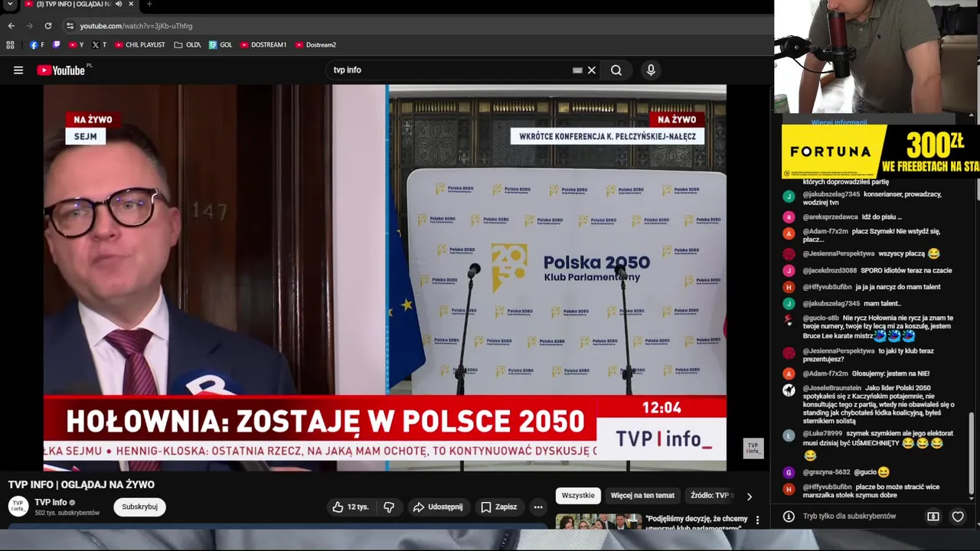Open chat user @areksprzedawca

(830, 217)
